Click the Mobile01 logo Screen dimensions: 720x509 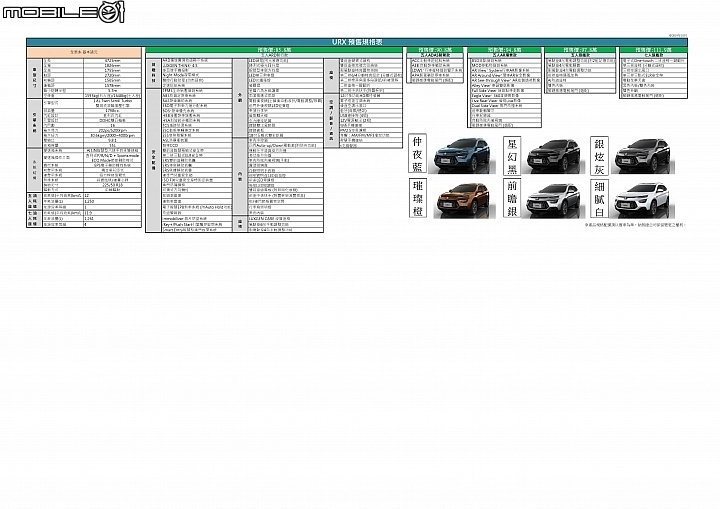[x=63, y=12]
